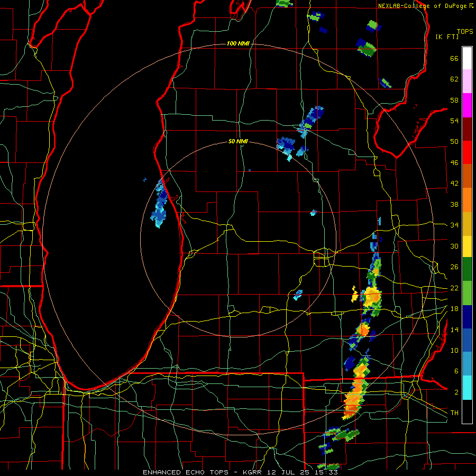Click the cyan legend color block

[x=467, y=388]
